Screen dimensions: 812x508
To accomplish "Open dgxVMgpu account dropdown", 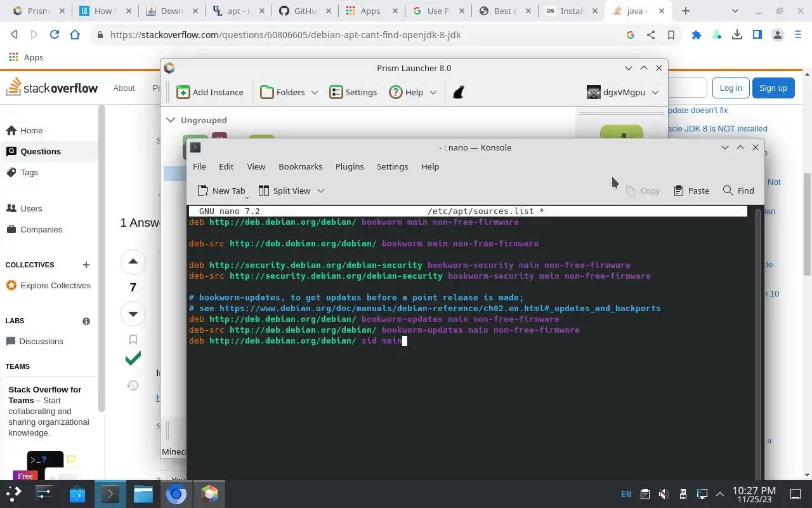I will 623,92.
